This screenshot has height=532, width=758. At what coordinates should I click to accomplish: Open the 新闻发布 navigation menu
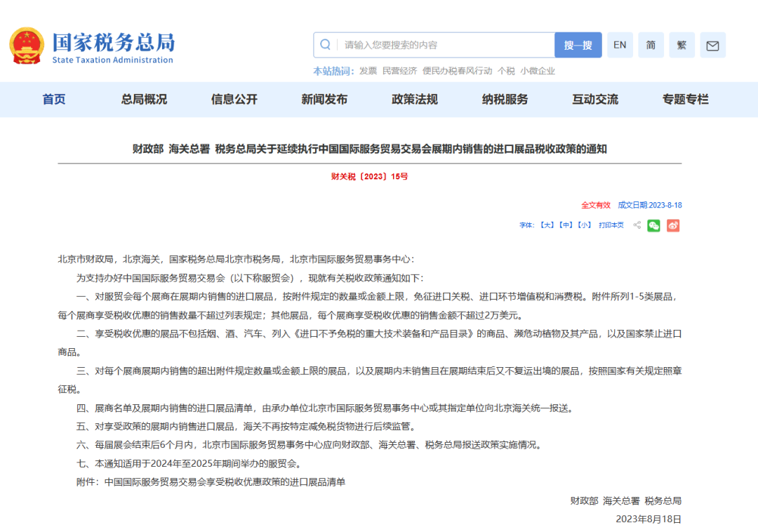click(x=324, y=100)
